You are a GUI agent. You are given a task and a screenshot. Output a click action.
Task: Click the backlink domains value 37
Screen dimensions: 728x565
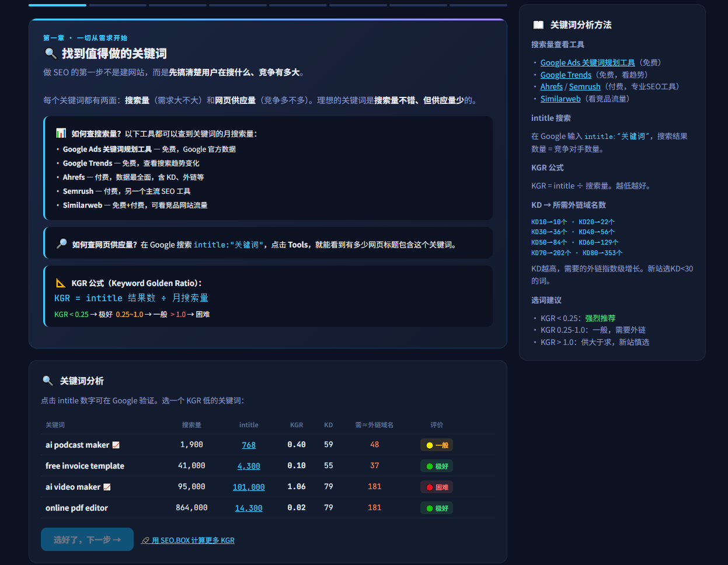374,466
